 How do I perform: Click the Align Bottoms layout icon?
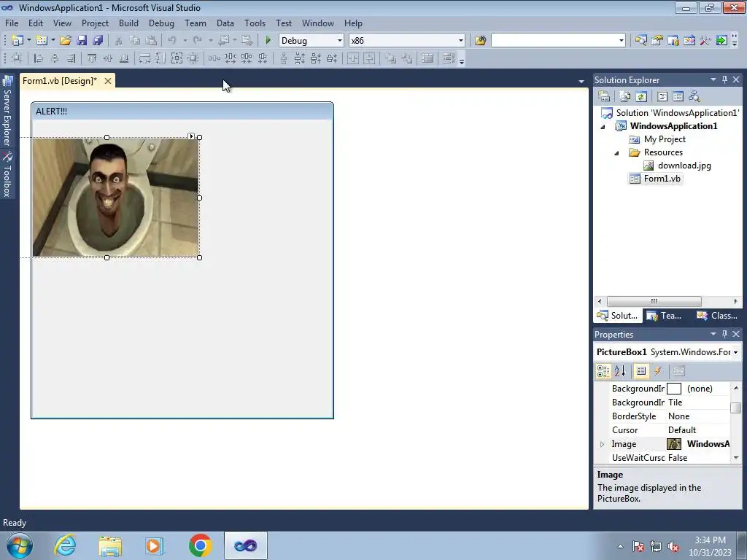124,58
